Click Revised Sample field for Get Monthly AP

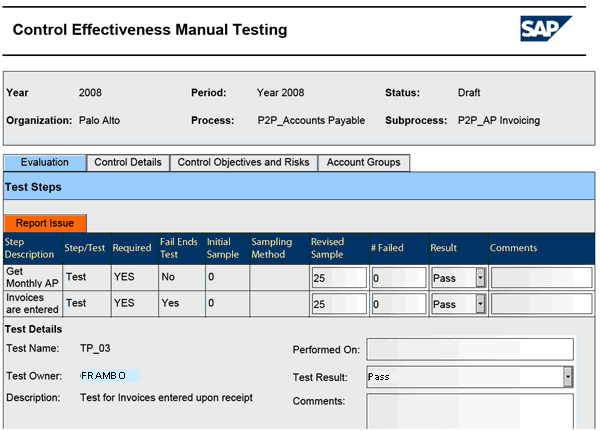click(x=337, y=278)
